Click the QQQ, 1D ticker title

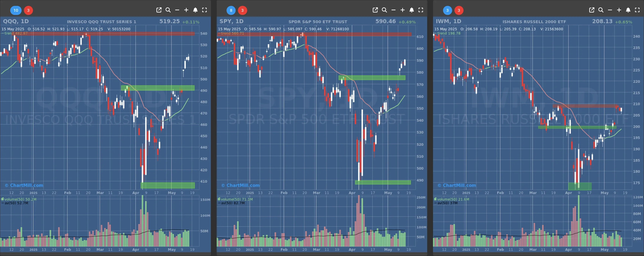click(x=16, y=21)
